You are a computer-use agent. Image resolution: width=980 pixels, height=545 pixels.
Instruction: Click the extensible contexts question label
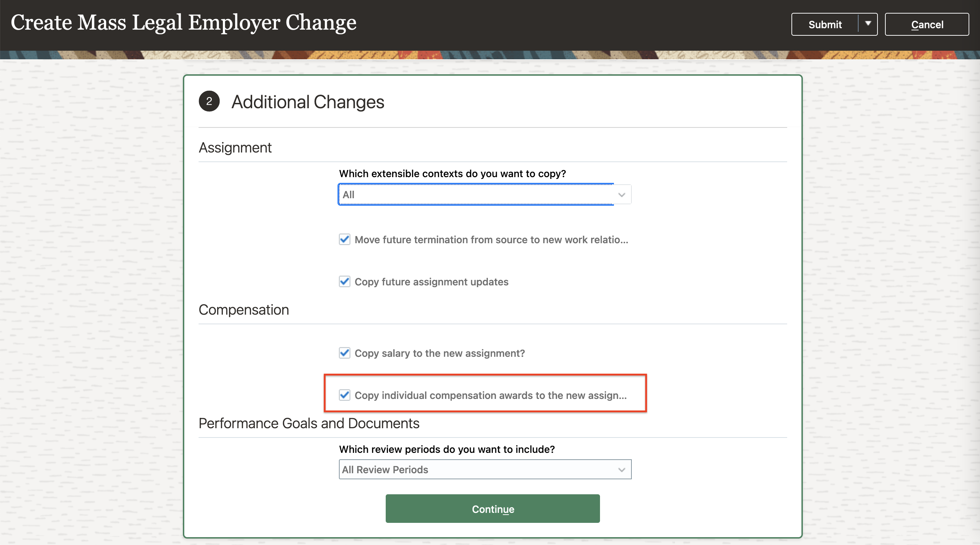452,174
